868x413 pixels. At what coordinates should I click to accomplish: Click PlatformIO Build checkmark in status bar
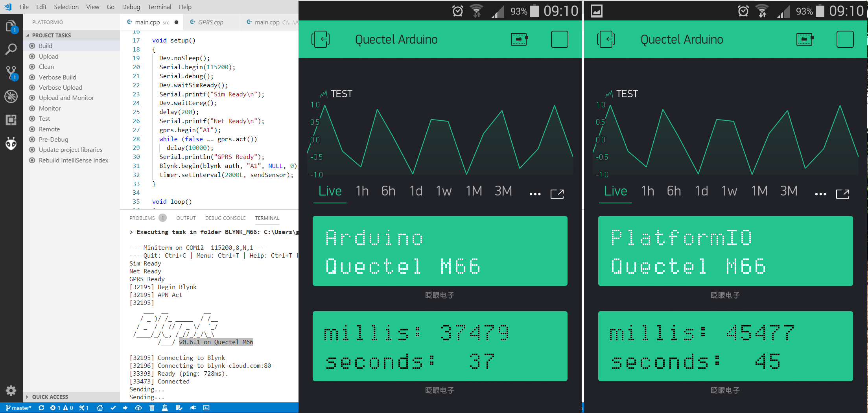pos(113,408)
